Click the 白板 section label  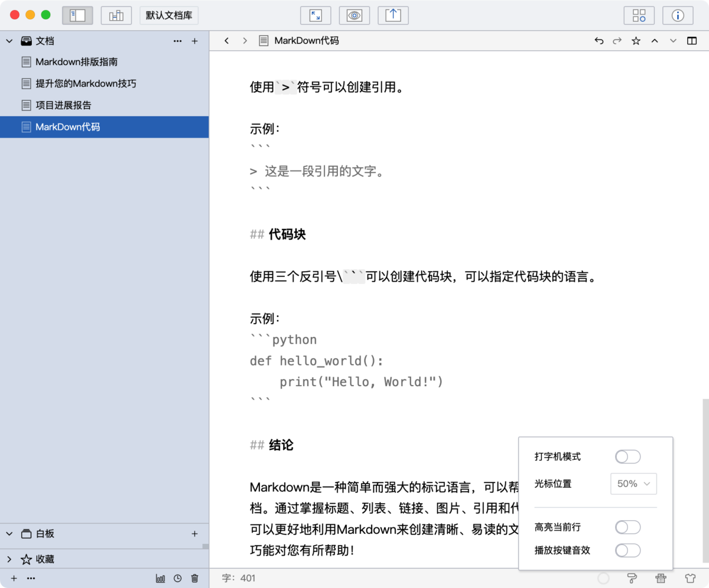tap(45, 534)
